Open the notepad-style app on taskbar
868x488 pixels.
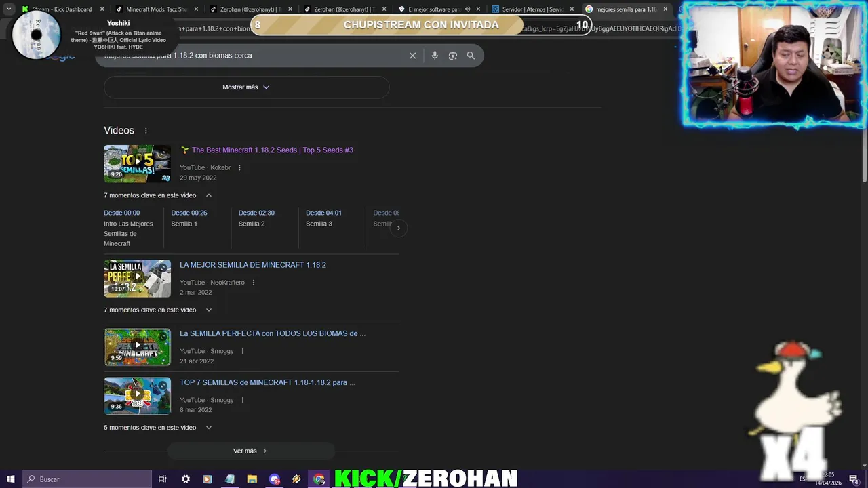[x=230, y=479]
